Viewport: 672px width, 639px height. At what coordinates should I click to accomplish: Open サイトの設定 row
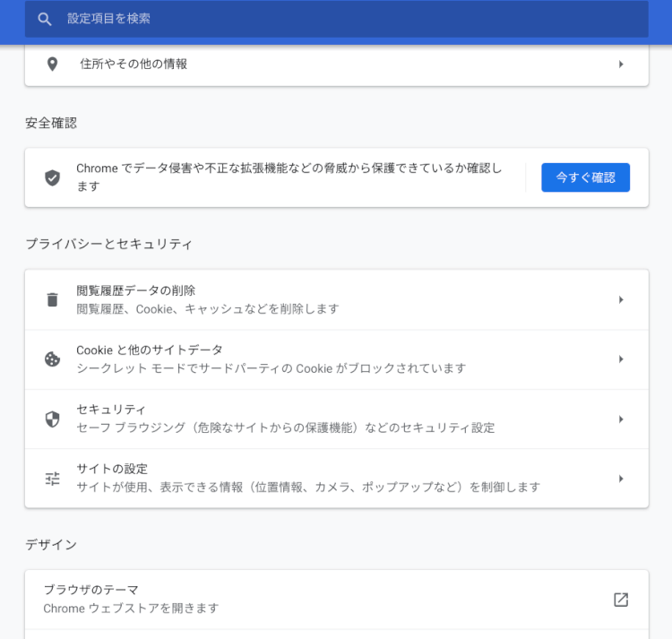coord(336,479)
